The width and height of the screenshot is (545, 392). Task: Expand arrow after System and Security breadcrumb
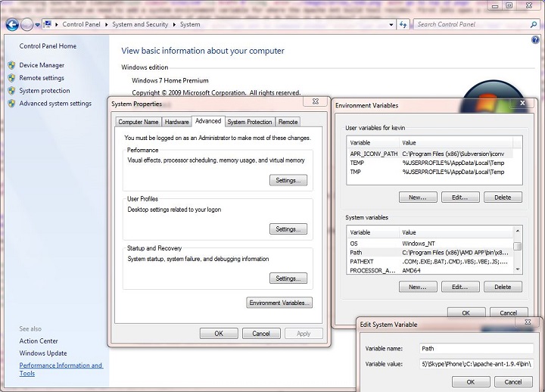click(x=174, y=24)
